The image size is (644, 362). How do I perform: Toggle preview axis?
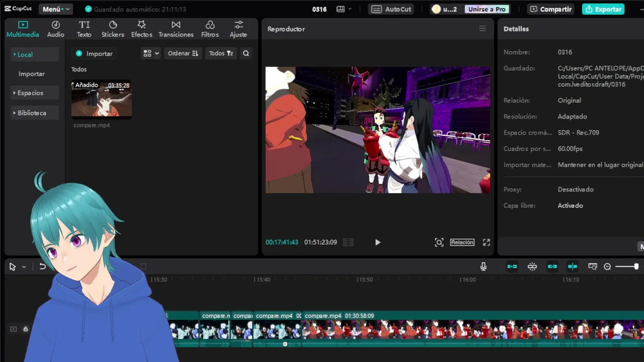[573, 266]
